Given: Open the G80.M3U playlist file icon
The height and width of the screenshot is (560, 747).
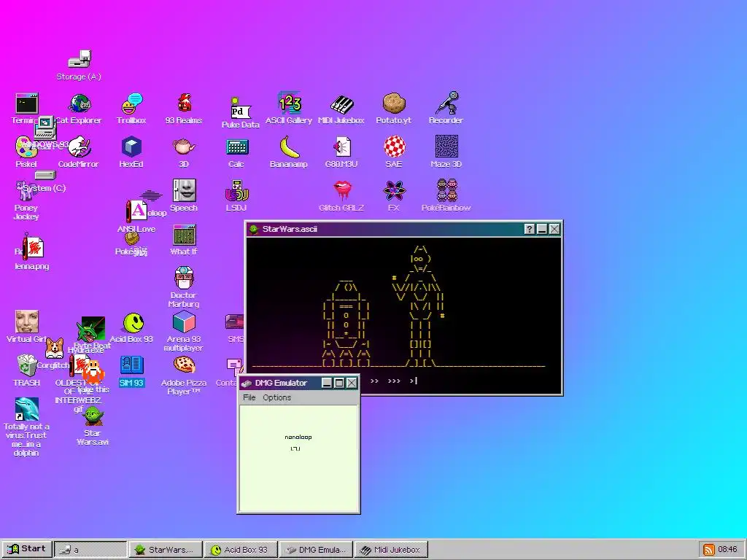Looking at the screenshot, I should tap(341, 147).
